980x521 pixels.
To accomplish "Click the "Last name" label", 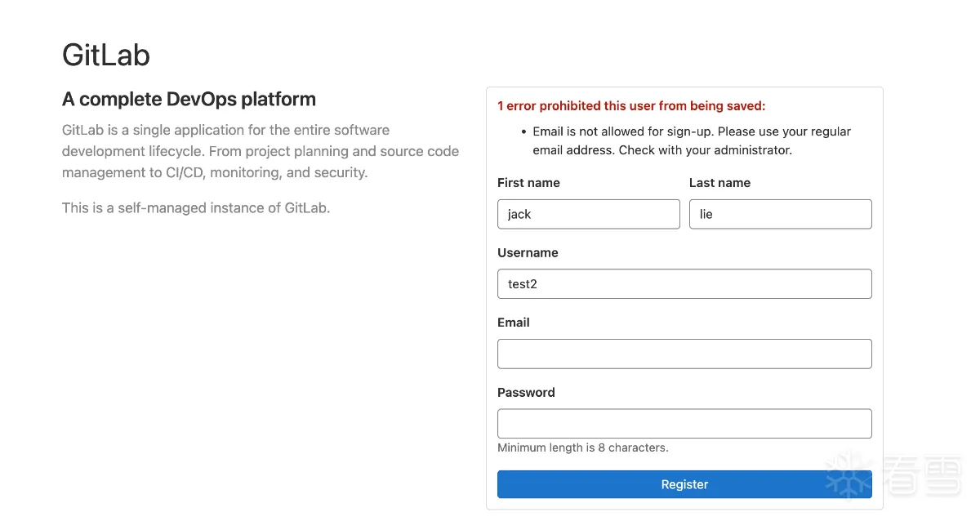I will (719, 183).
